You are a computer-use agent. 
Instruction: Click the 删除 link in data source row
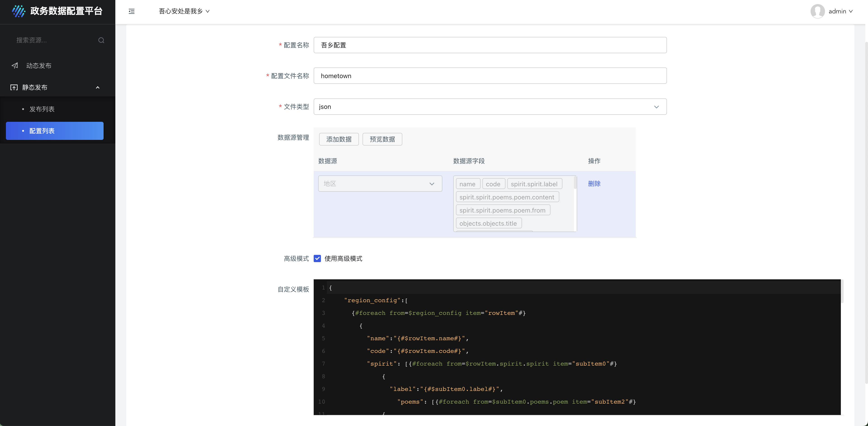click(594, 184)
